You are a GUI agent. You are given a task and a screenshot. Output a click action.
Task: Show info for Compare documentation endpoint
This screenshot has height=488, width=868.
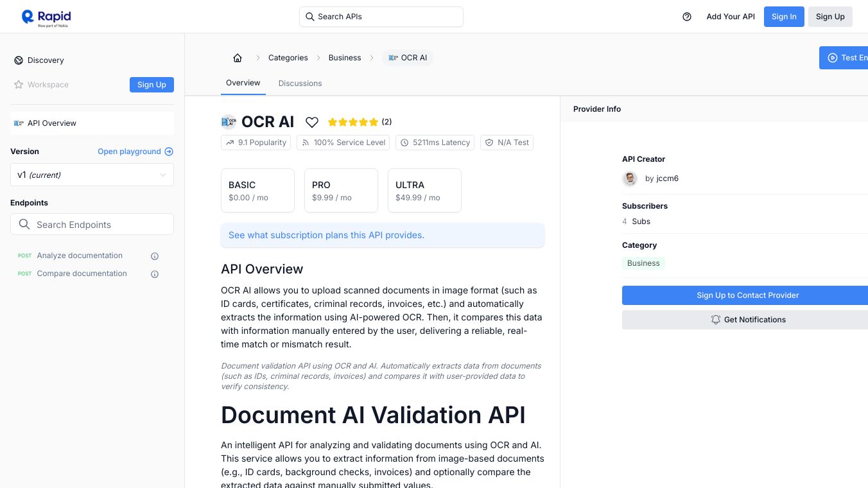[x=155, y=274]
